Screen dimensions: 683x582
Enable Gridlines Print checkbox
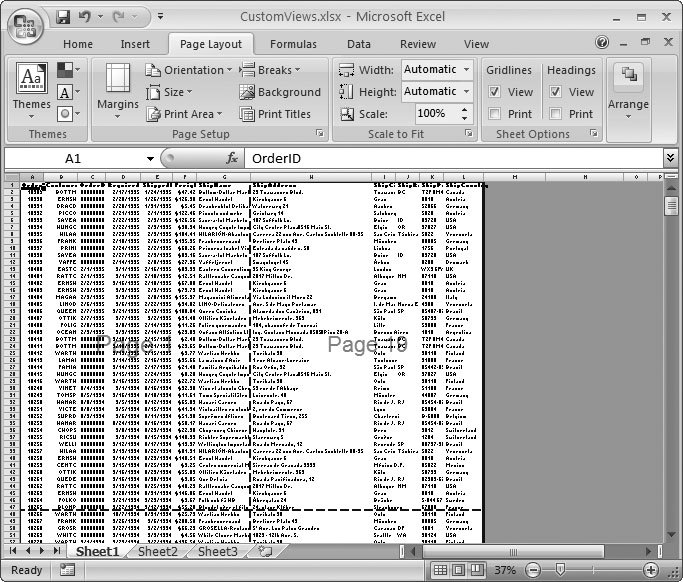[x=495, y=114]
